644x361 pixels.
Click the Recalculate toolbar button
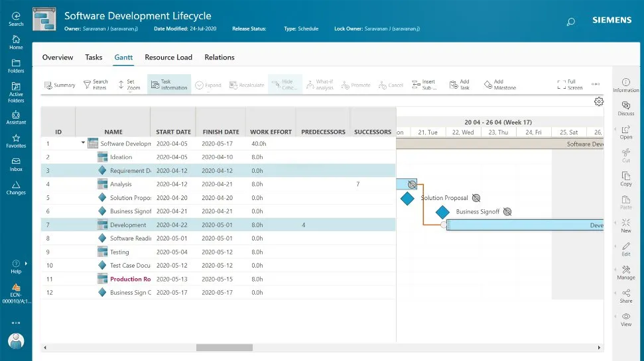pyautogui.click(x=247, y=85)
